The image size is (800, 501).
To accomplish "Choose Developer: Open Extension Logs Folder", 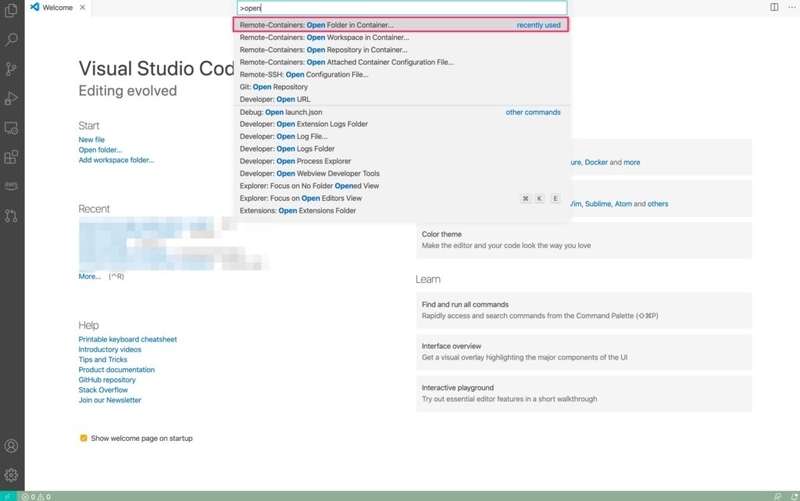I will 401,124.
